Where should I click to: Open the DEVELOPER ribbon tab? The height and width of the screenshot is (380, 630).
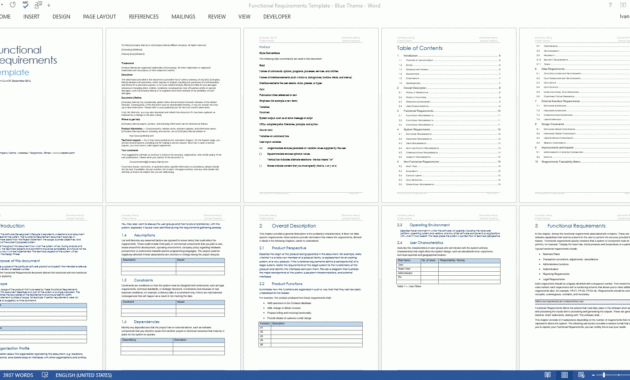coord(277,16)
